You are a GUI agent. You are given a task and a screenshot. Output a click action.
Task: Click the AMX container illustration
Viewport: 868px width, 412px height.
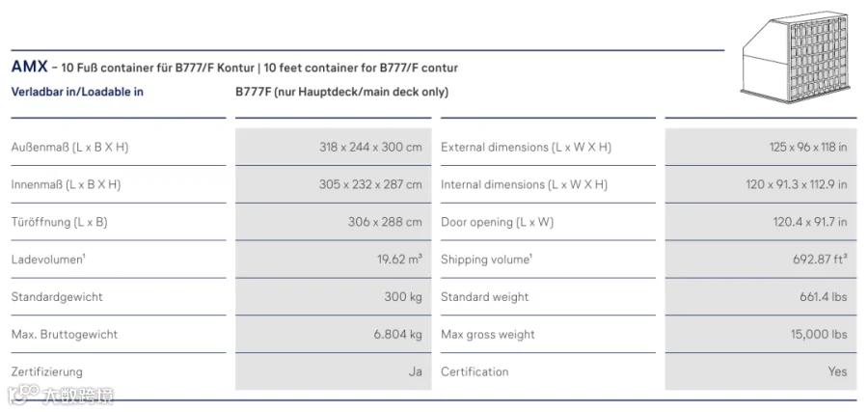pos(796,56)
